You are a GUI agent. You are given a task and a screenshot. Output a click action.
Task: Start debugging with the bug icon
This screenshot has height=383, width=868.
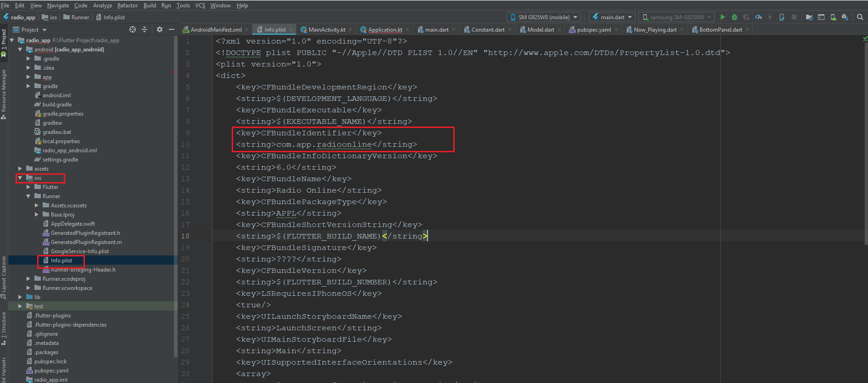point(734,17)
